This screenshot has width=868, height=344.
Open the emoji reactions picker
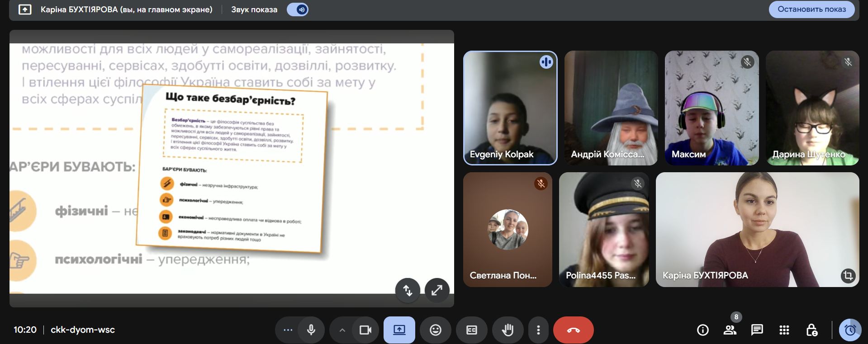435,330
